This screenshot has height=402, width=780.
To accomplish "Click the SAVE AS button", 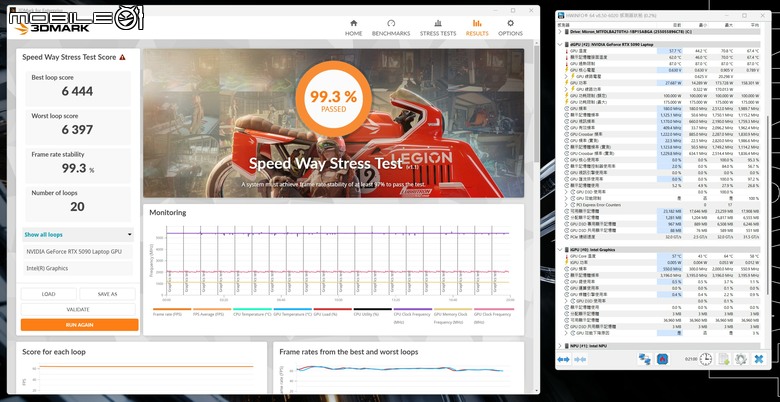I will pos(107,294).
